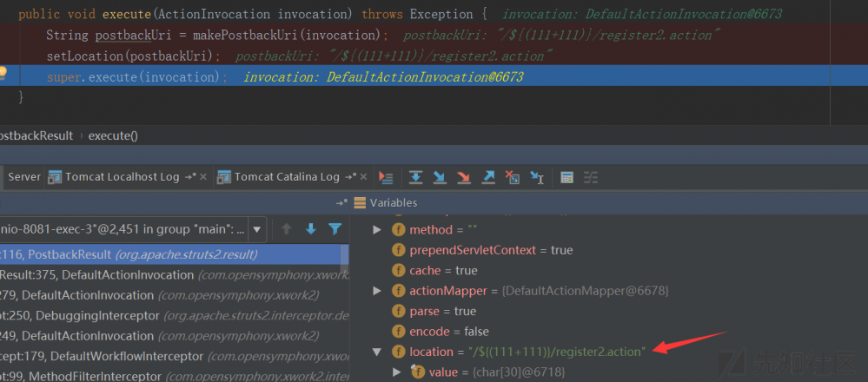Move to the previous frame with up arrow

(x=286, y=229)
